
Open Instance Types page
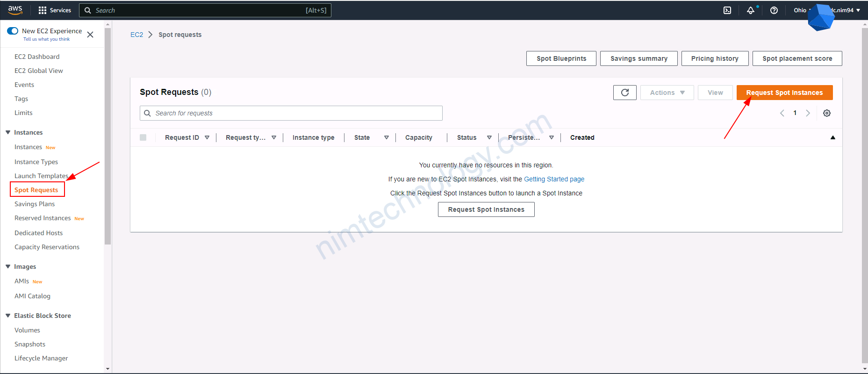pyautogui.click(x=36, y=162)
